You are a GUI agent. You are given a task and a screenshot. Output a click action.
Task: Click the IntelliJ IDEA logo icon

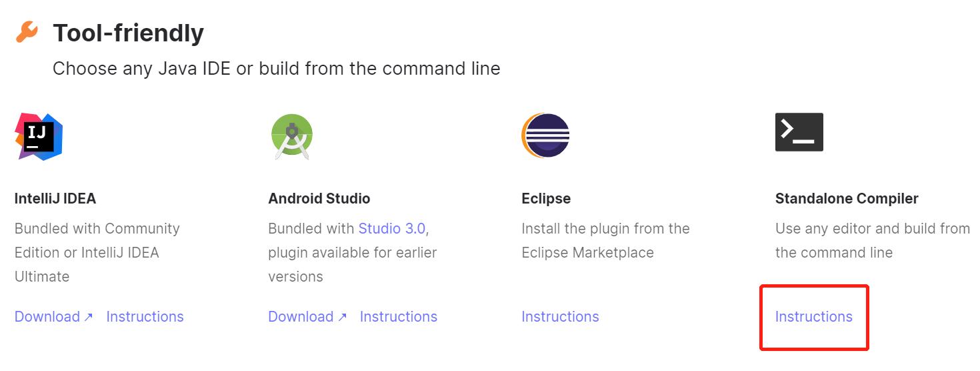click(39, 136)
